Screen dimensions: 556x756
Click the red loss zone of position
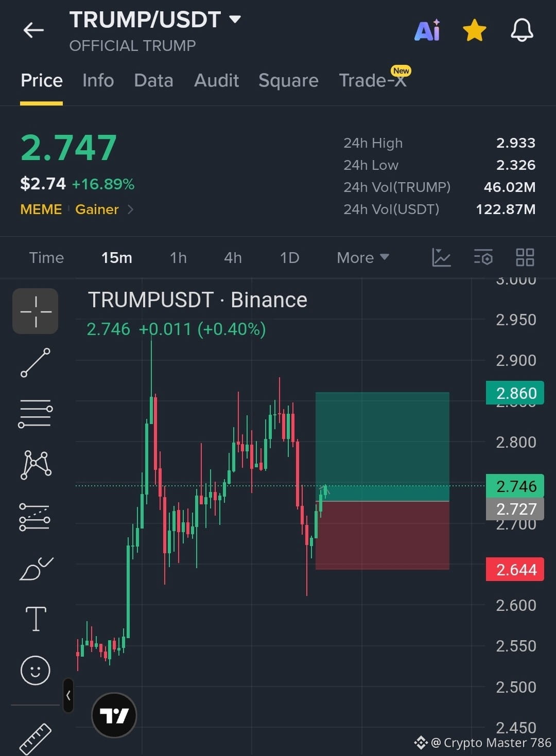point(383,535)
